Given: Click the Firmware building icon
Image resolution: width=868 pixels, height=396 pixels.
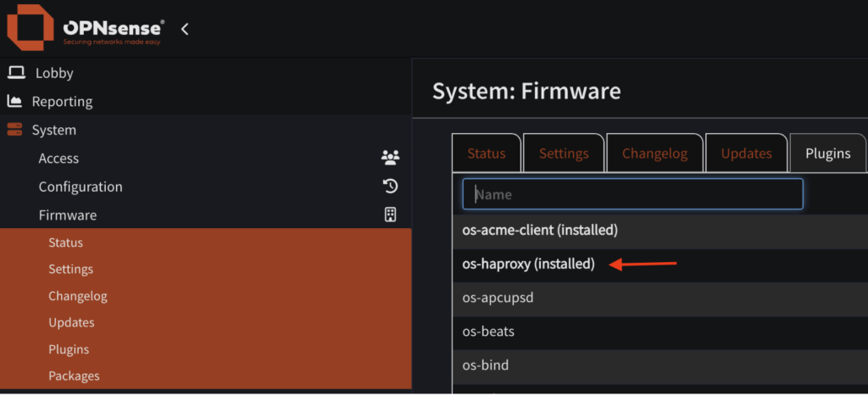Looking at the screenshot, I should (391, 215).
